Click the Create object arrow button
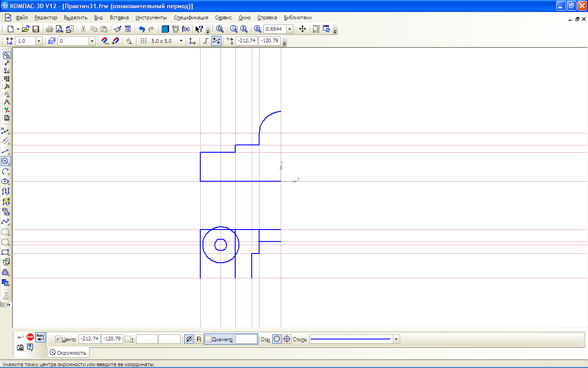This screenshot has width=588, height=368. (x=20, y=337)
